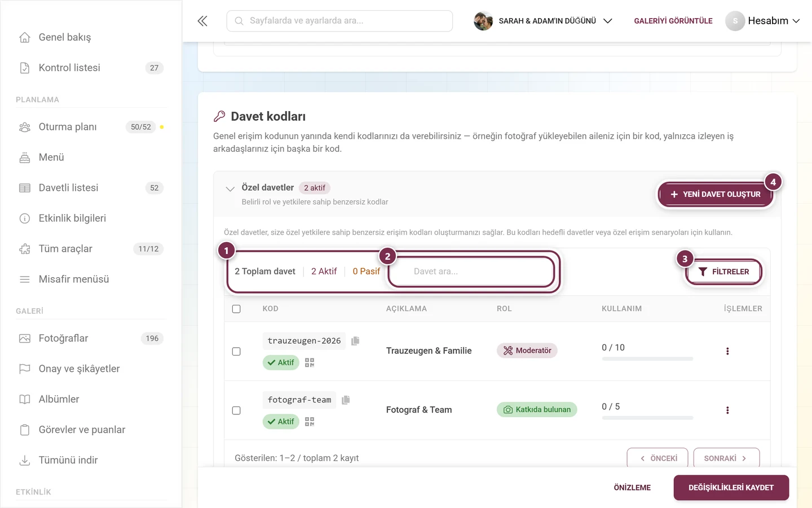
Task: Collapse the Özel davetler section
Action: (230, 189)
